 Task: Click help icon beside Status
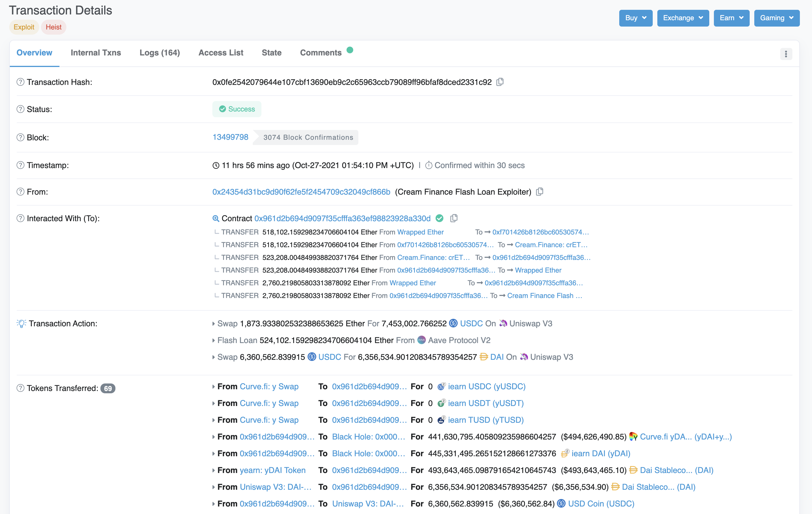click(20, 109)
